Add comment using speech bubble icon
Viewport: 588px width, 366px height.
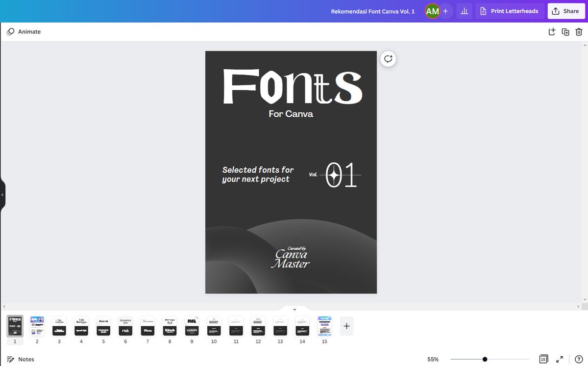[x=389, y=59]
